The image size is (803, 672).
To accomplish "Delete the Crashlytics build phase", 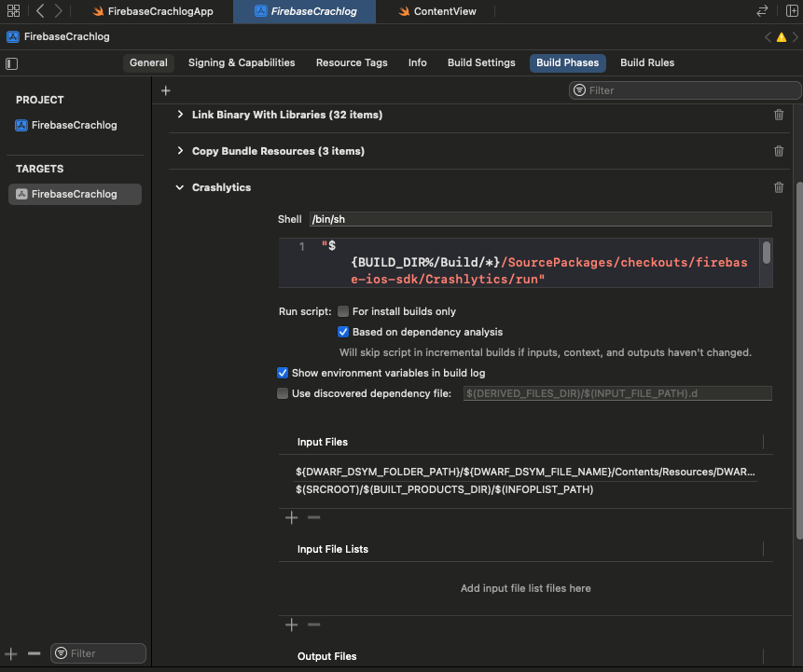I will (x=779, y=187).
